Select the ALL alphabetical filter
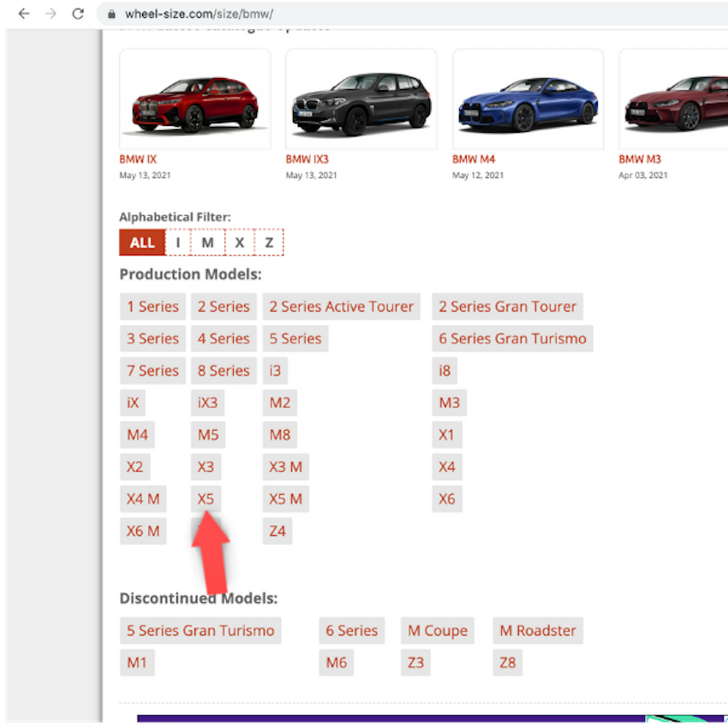Viewport: 728px width, 728px height. coord(142,242)
